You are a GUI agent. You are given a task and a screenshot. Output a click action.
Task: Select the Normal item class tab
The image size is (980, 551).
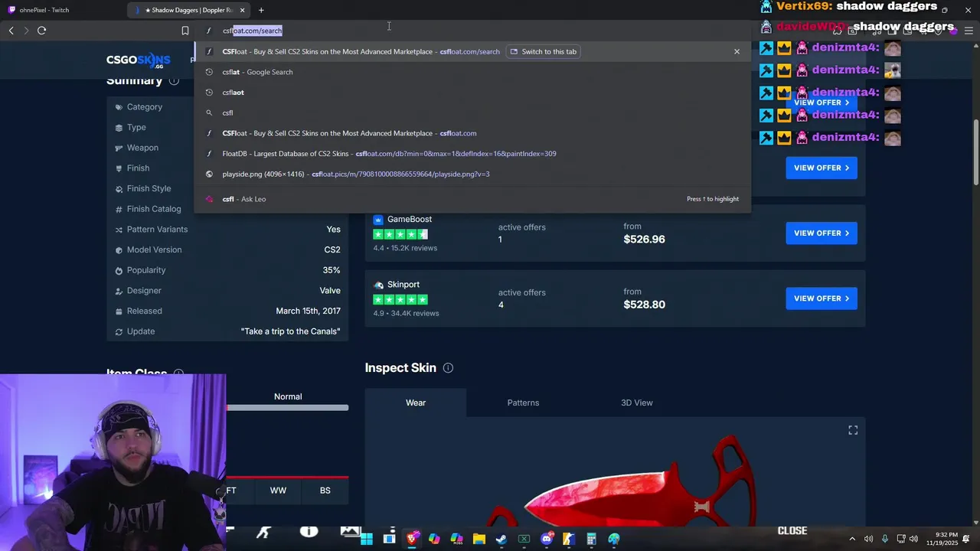tap(288, 396)
